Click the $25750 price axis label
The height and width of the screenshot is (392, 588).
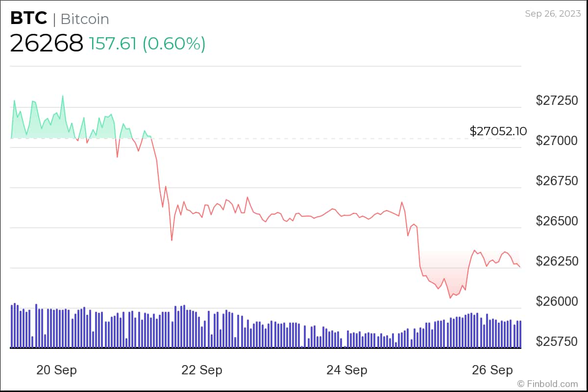556,342
